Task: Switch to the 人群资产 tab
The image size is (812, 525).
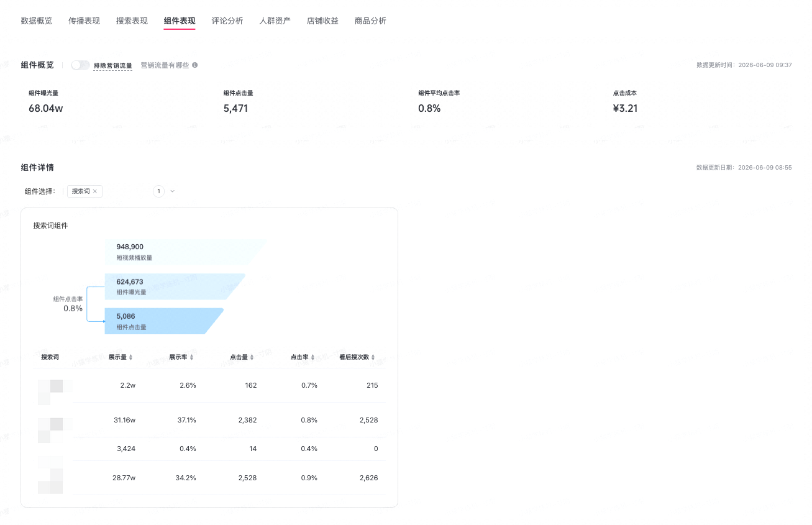Action: click(275, 21)
